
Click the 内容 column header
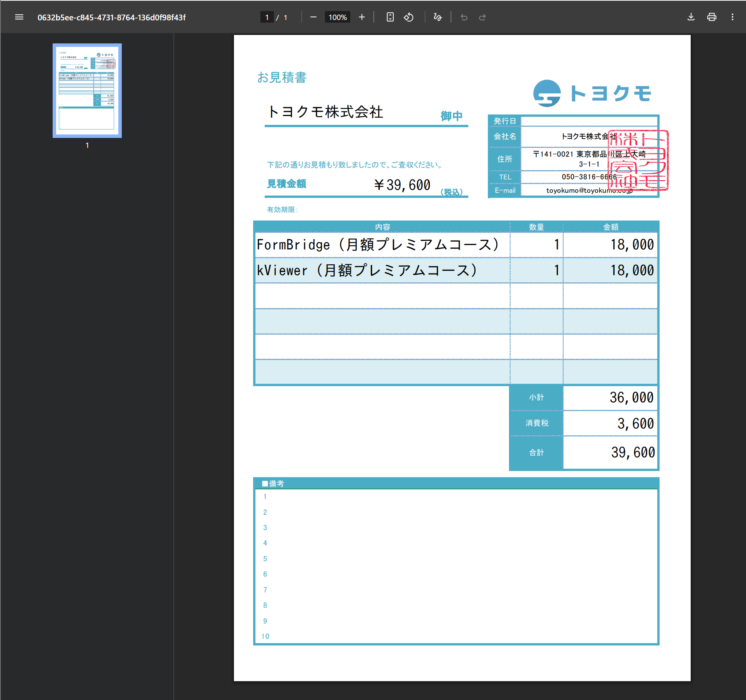pos(383,227)
